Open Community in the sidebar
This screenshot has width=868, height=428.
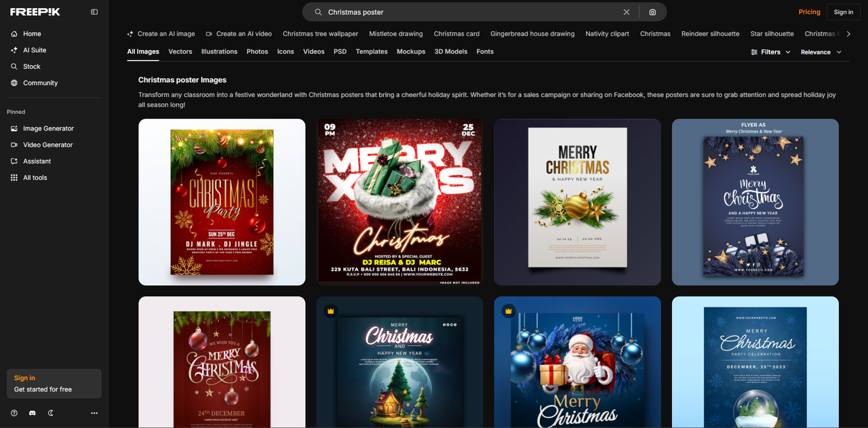click(x=40, y=83)
